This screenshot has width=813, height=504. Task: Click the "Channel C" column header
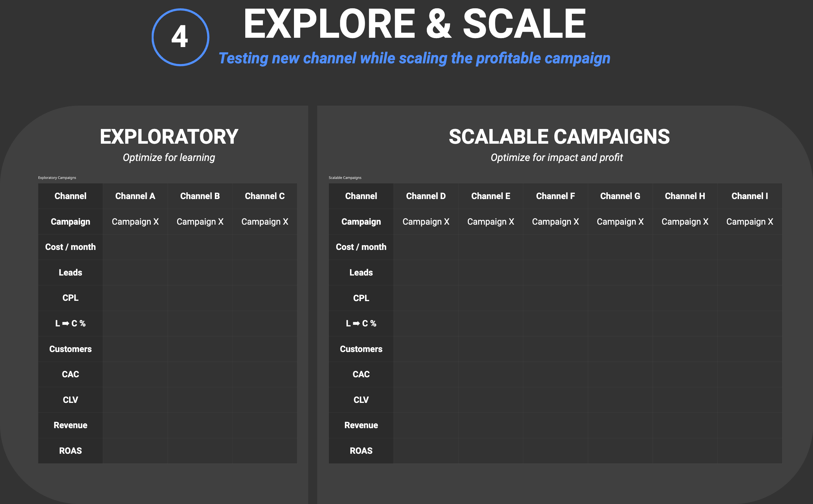click(x=264, y=196)
